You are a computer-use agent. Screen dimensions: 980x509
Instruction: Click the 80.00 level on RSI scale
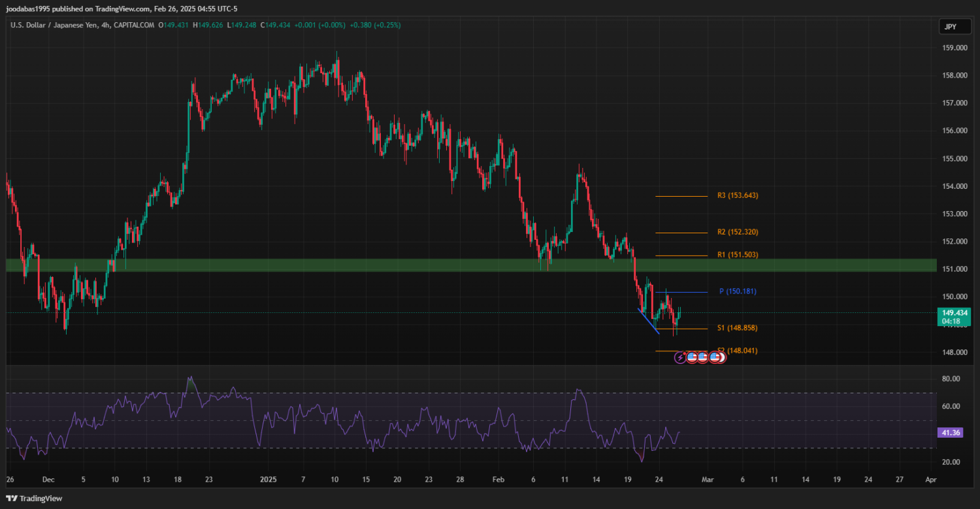click(951, 379)
